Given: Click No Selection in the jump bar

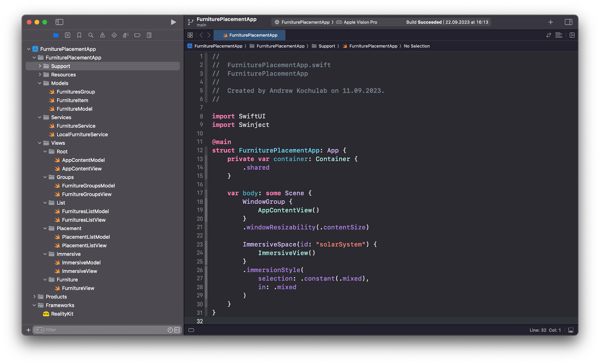Looking at the screenshot, I should (417, 46).
